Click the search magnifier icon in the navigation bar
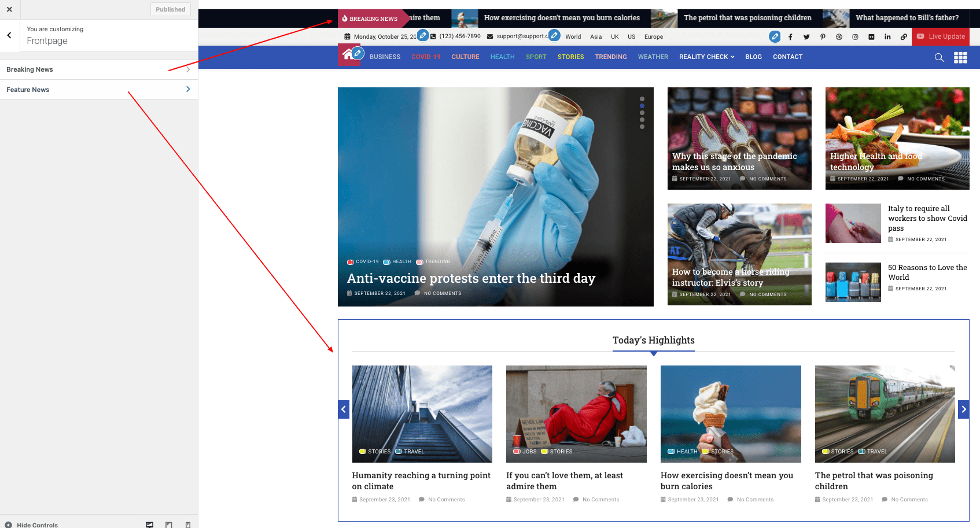 939,57
